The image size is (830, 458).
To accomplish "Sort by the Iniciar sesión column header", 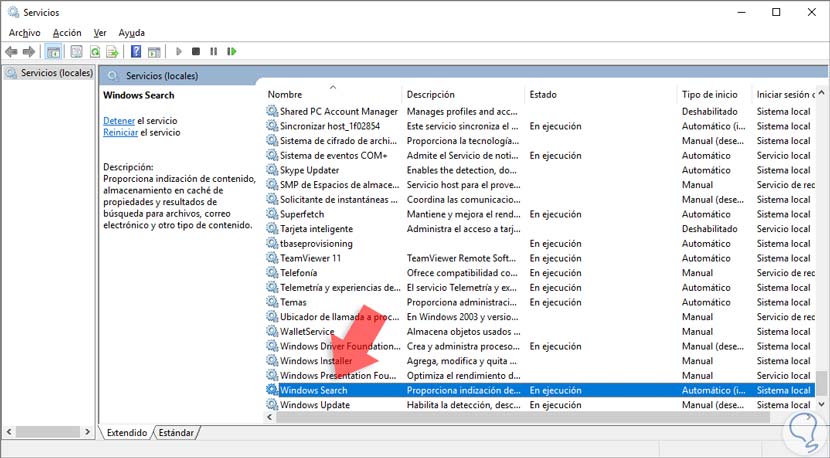I will (x=784, y=94).
